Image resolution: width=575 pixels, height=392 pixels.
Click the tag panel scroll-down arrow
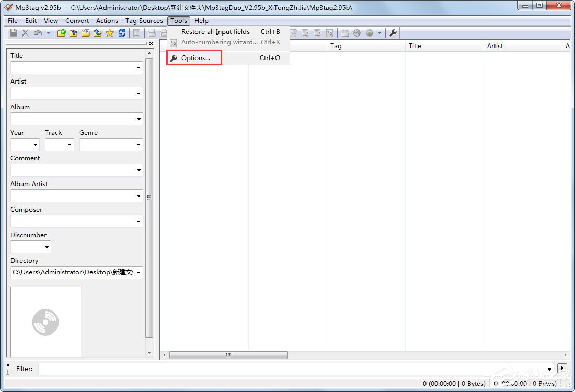pos(149,353)
